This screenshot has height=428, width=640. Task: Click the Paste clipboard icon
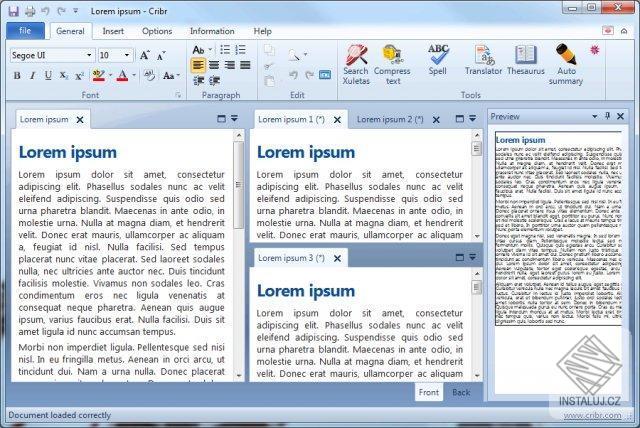(x=269, y=81)
